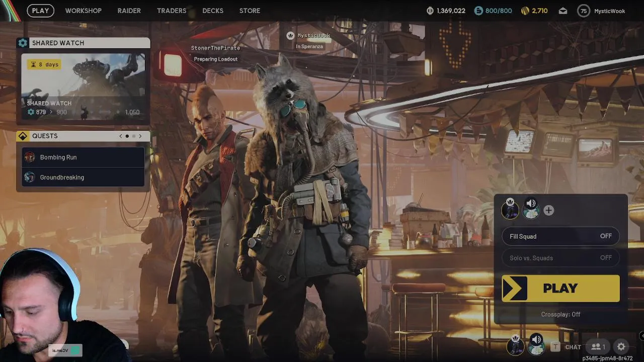644x362 pixels.
Task: Open the RAIDER tab
Action: 129,11
